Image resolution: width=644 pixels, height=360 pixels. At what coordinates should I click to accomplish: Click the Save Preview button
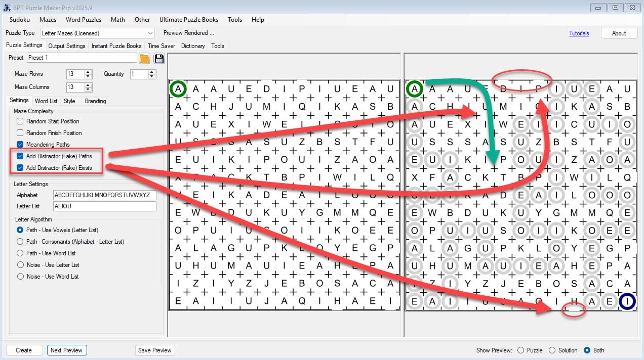click(x=154, y=350)
